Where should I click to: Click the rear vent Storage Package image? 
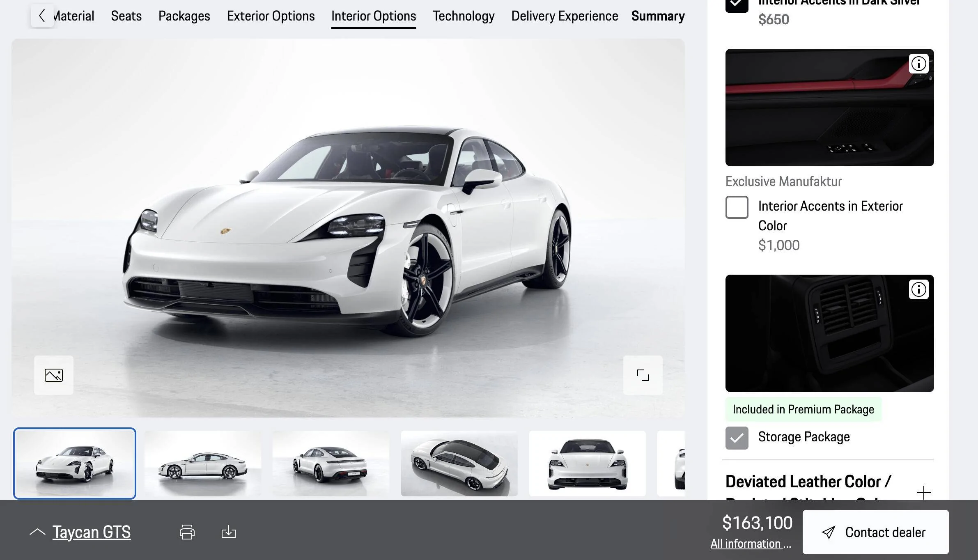click(829, 333)
